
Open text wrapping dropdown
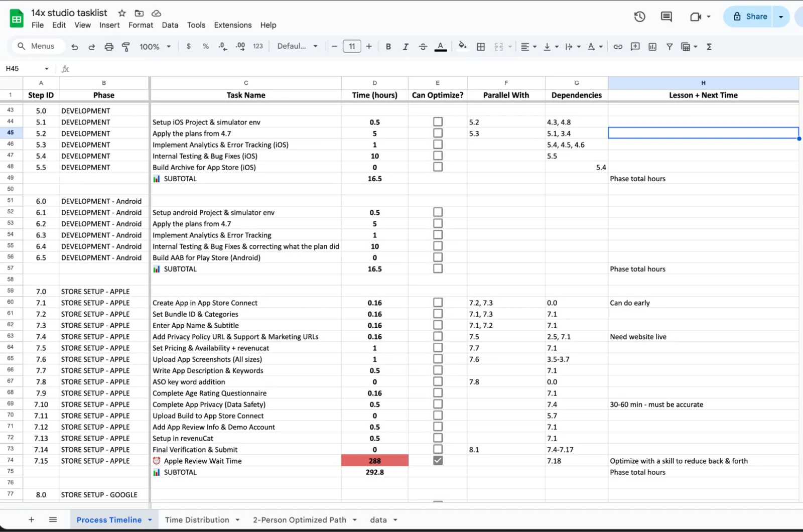(x=573, y=47)
